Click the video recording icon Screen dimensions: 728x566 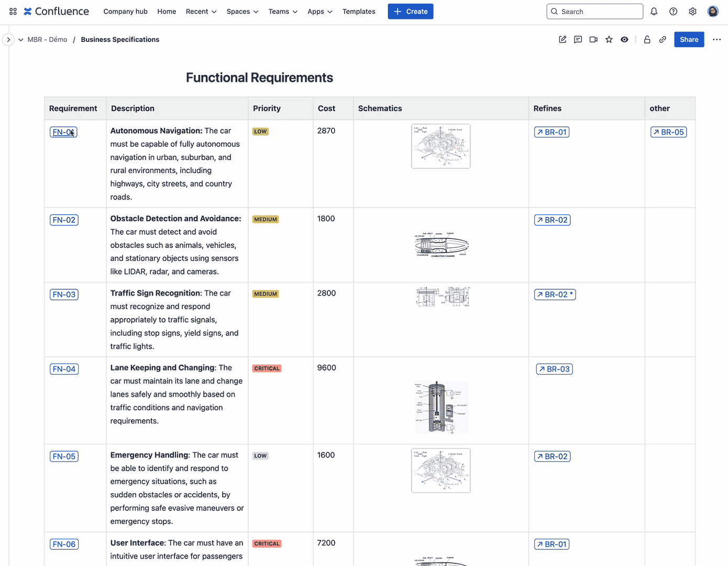pos(593,39)
